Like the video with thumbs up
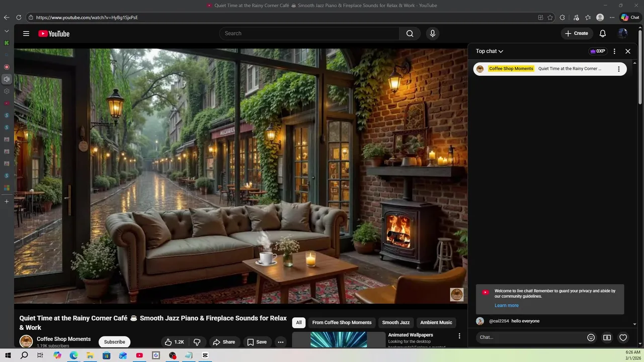 [x=174, y=342]
